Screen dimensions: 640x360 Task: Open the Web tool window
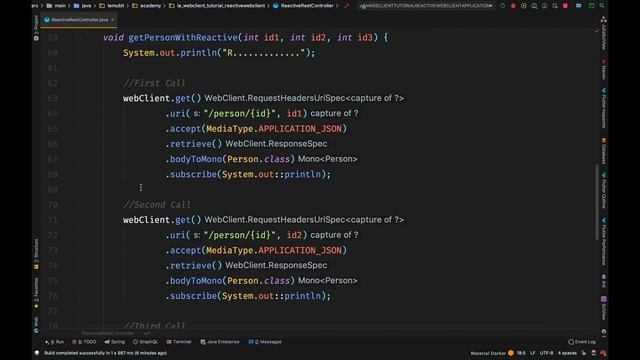36,324
